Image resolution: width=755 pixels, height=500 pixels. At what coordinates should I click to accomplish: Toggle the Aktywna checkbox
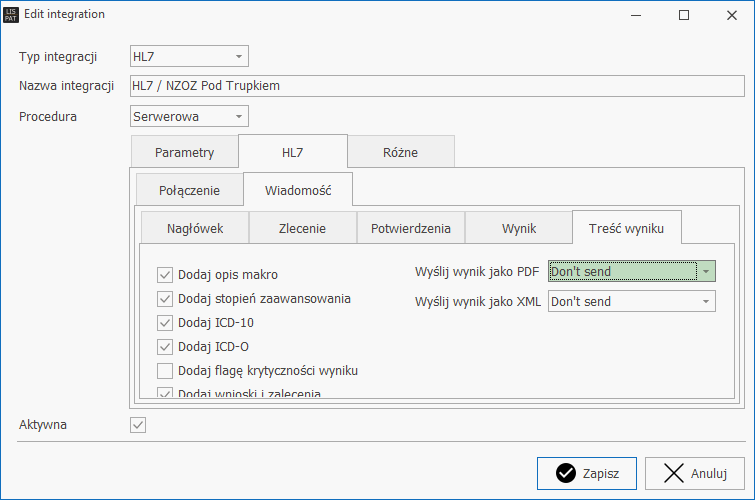(x=138, y=425)
